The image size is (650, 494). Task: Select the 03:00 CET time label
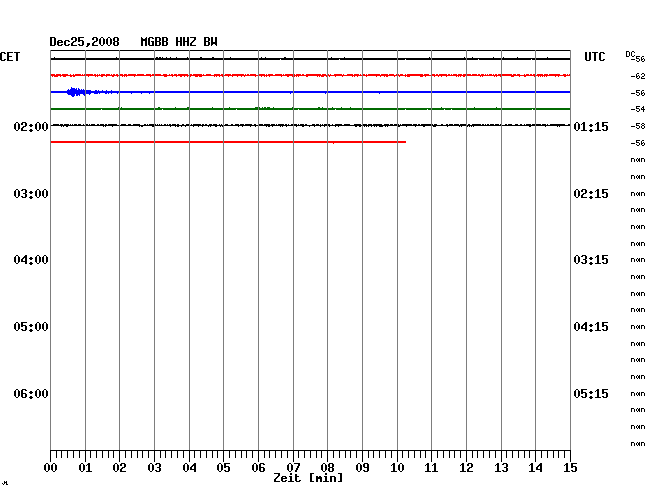click(x=31, y=194)
